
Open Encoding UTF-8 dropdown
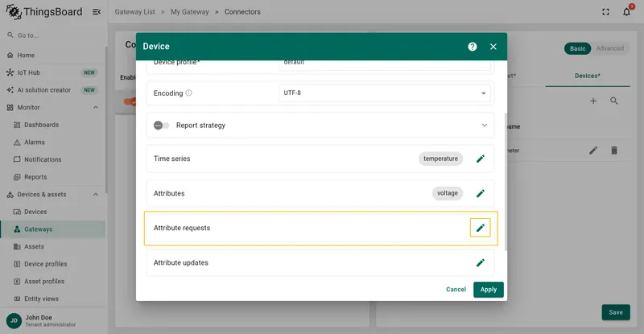[x=385, y=93]
